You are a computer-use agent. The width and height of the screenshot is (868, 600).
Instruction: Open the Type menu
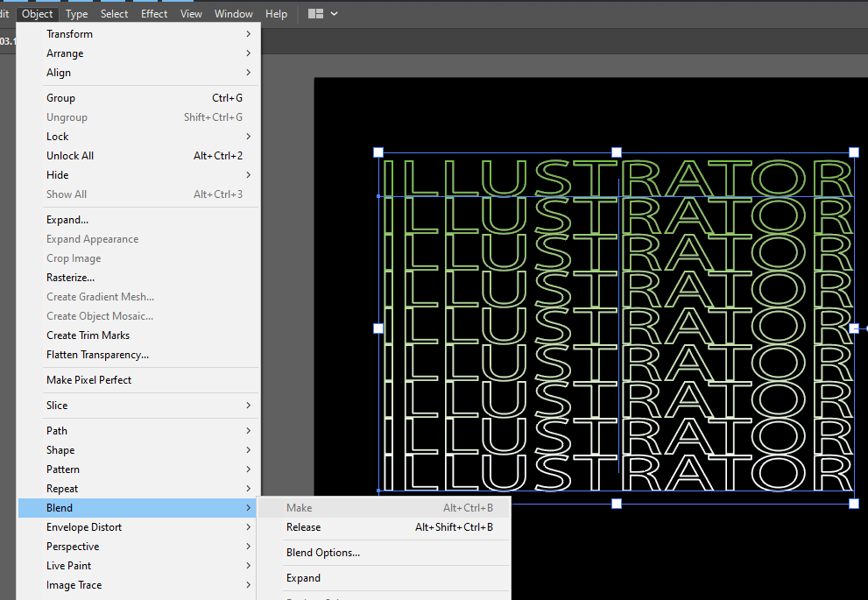[76, 14]
